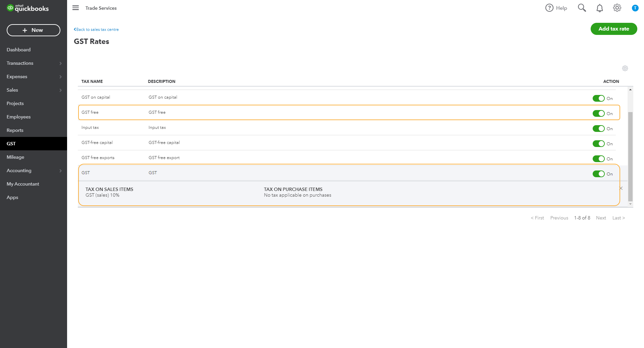Click the Add tax rate button
644x348 pixels.
613,29
